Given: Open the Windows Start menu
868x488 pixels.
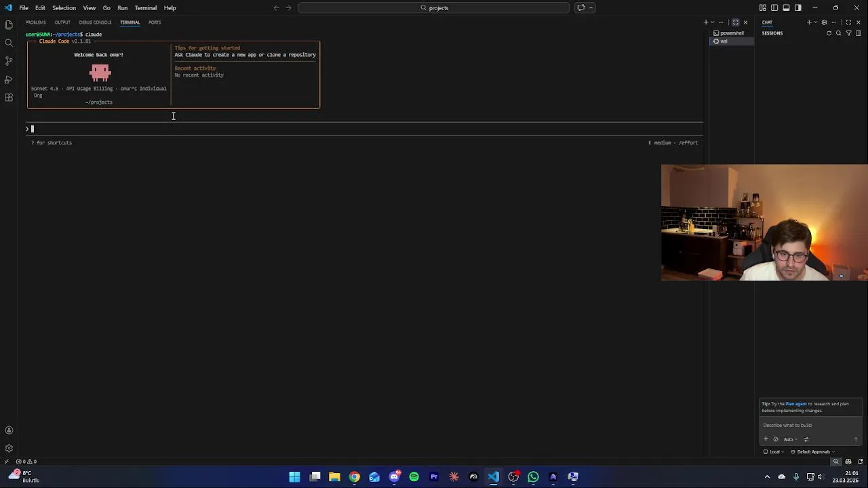Looking at the screenshot, I should (295, 477).
